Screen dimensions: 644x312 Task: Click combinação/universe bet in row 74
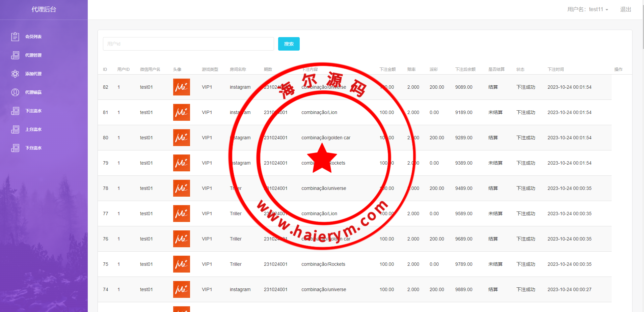click(x=324, y=289)
